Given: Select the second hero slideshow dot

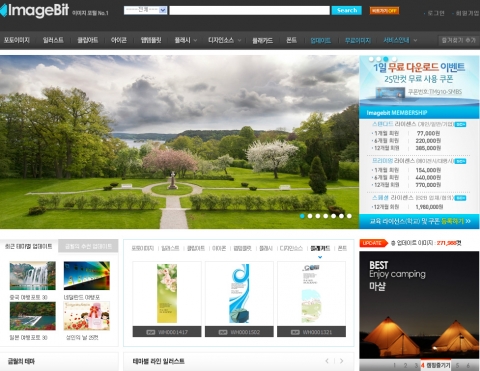Looking at the screenshot, I should tap(310, 216).
